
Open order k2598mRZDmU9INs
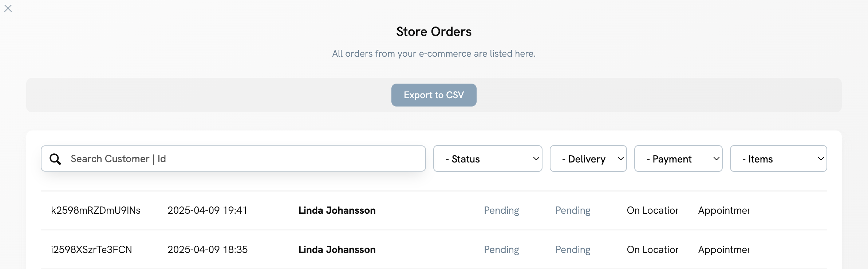coord(96,210)
